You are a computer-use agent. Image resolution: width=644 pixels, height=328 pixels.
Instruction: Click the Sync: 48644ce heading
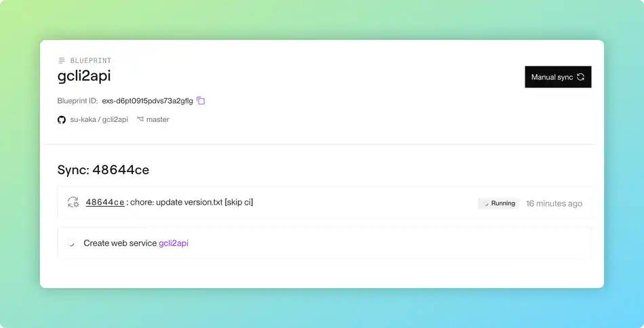[x=103, y=169]
